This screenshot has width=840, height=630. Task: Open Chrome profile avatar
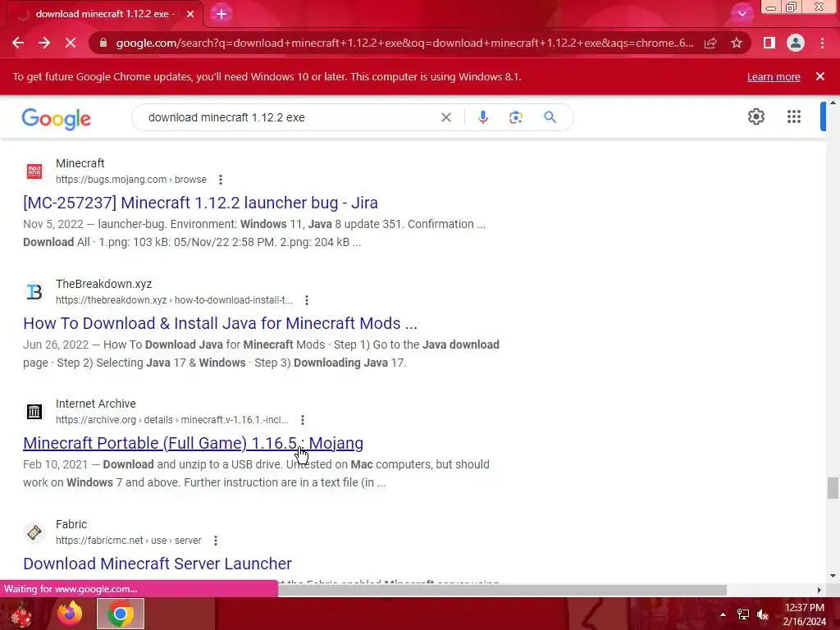tap(796, 43)
